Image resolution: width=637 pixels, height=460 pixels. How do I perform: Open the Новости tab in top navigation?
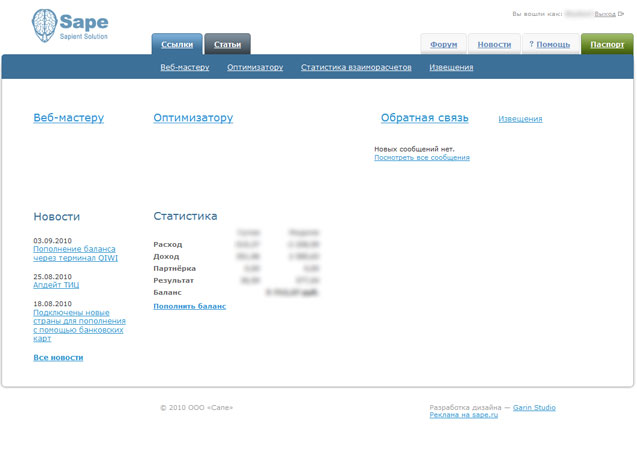(494, 44)
